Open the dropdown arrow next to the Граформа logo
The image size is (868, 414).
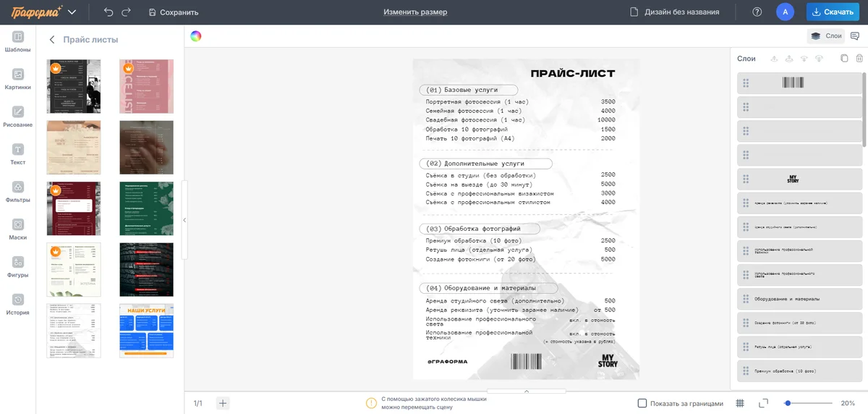pos(72,12)
